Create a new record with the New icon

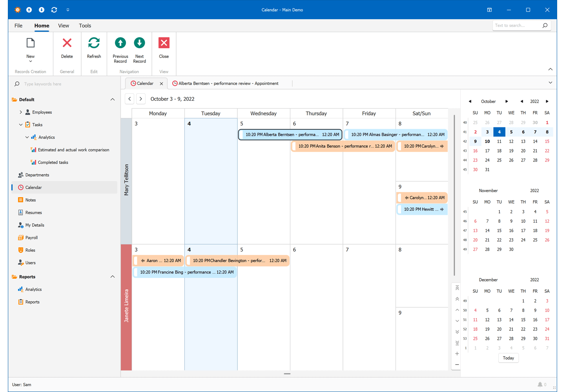pos(30,43)
